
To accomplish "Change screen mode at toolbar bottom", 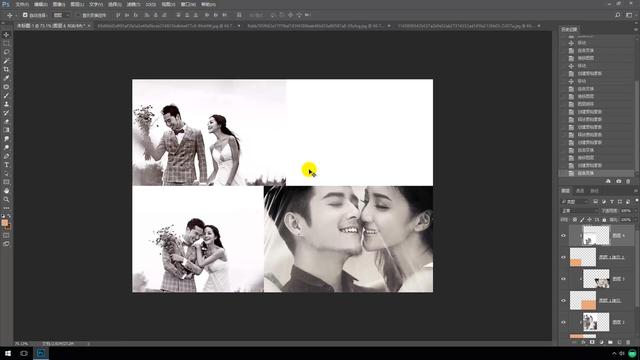I will point(6,244).
